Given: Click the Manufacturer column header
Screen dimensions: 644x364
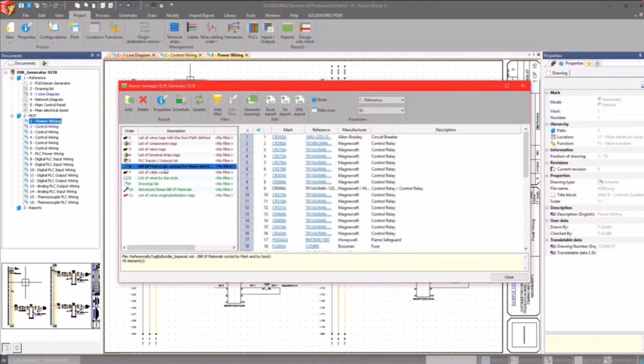Looking at the screenshot, I should pos(354,130).
